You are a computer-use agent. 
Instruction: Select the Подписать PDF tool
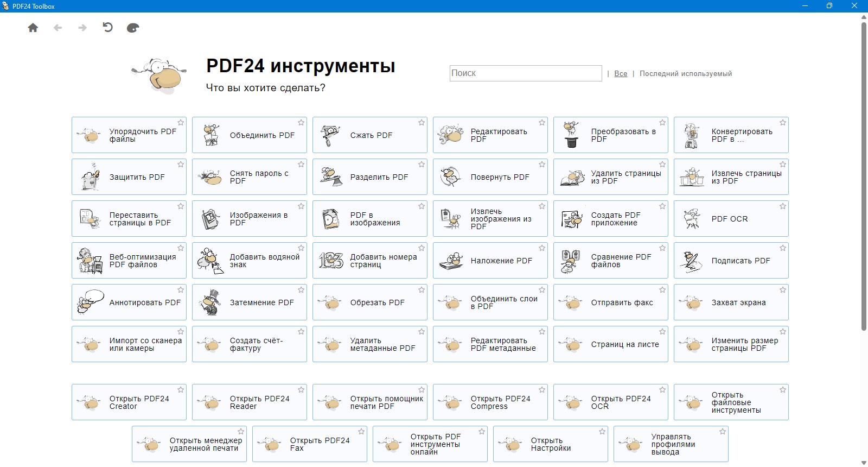(731, 261)
